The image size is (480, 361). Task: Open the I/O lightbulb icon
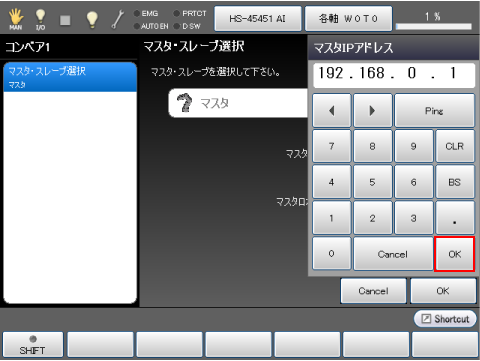40,19
